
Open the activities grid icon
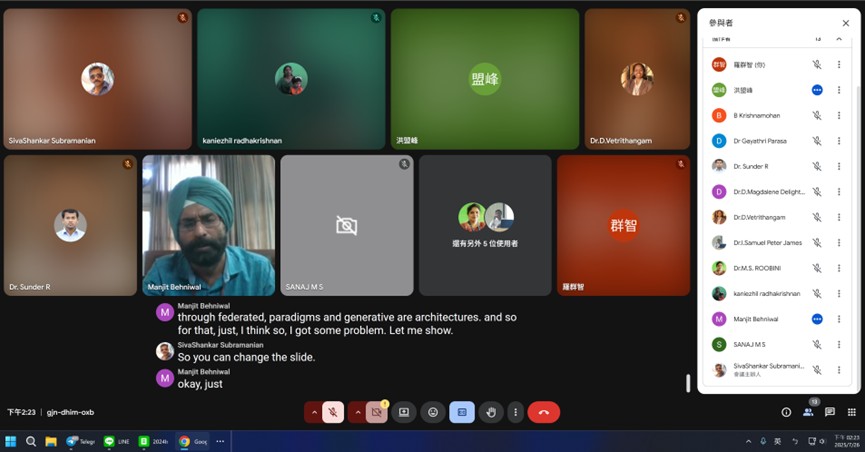tap(852, 412)
